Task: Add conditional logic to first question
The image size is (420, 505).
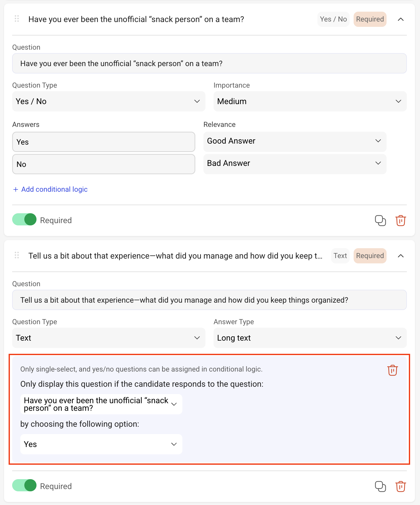Action: 50,189
